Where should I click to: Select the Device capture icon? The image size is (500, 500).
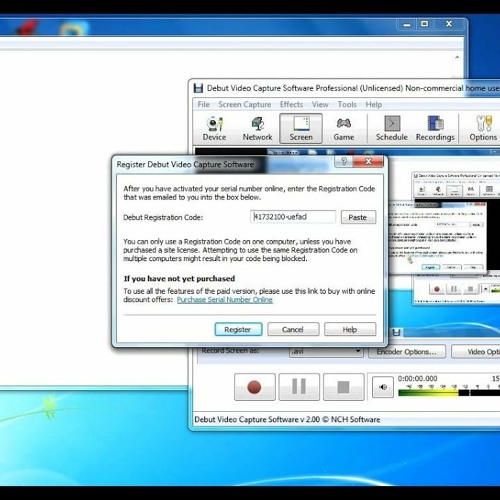point(214,129)
